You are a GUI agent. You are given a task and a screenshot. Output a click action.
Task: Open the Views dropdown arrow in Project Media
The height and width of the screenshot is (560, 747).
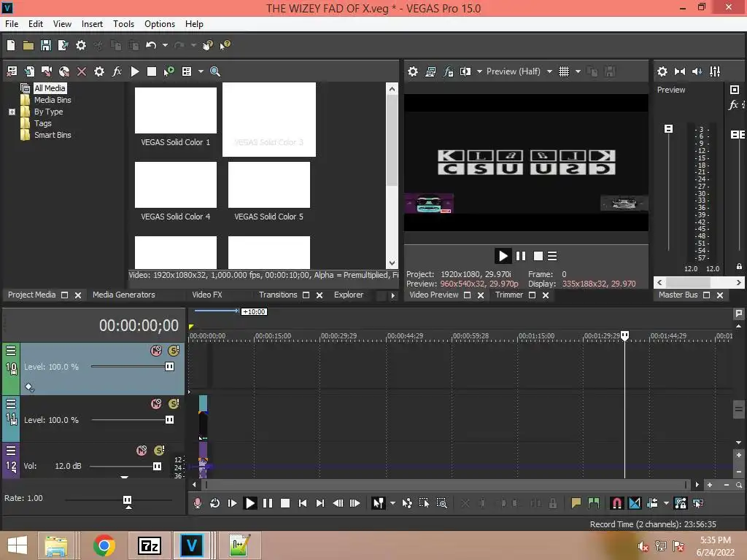coord(201,71)
